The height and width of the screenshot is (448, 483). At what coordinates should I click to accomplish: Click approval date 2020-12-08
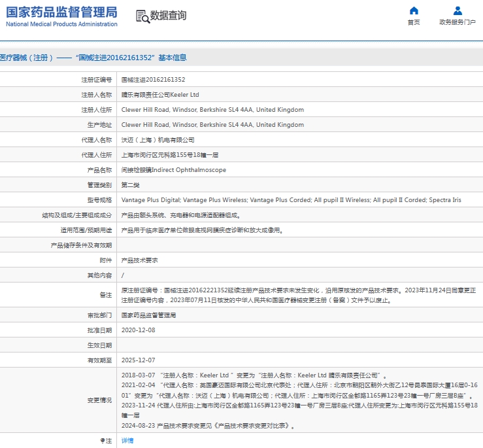click(x=139, y=330)
